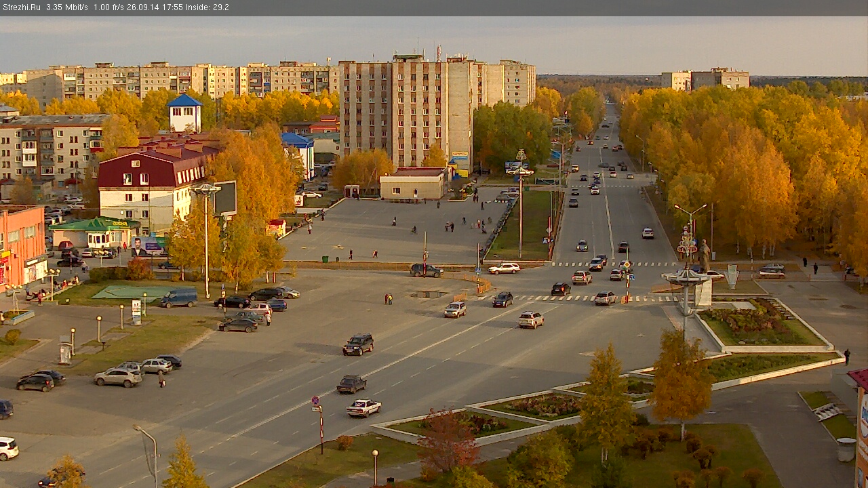Click the 1.00 fr/s frame rate value
Image resolution: width=868 pixels, height=488 pixels.
click(110, 7)
